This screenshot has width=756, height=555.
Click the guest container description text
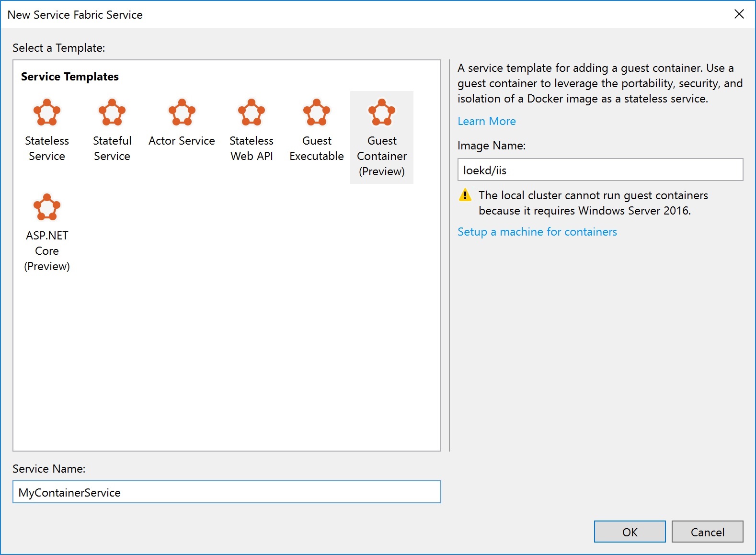[x=600, y=83]
